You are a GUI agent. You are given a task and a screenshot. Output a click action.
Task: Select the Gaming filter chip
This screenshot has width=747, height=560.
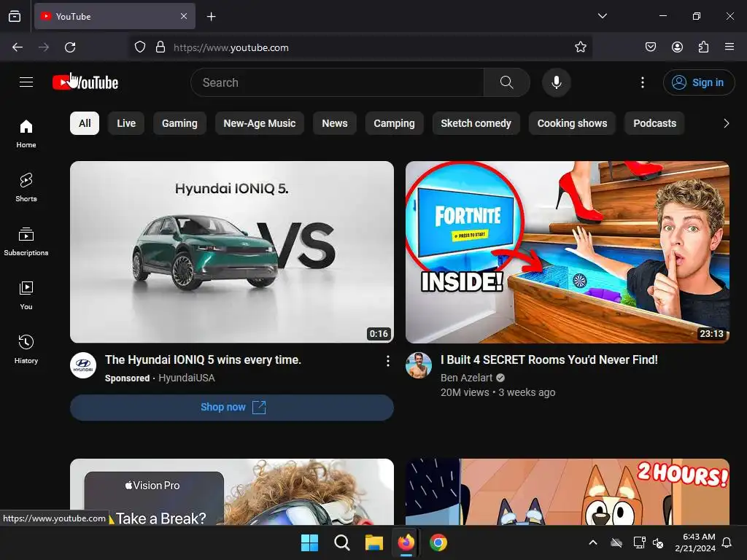(179, 123)
